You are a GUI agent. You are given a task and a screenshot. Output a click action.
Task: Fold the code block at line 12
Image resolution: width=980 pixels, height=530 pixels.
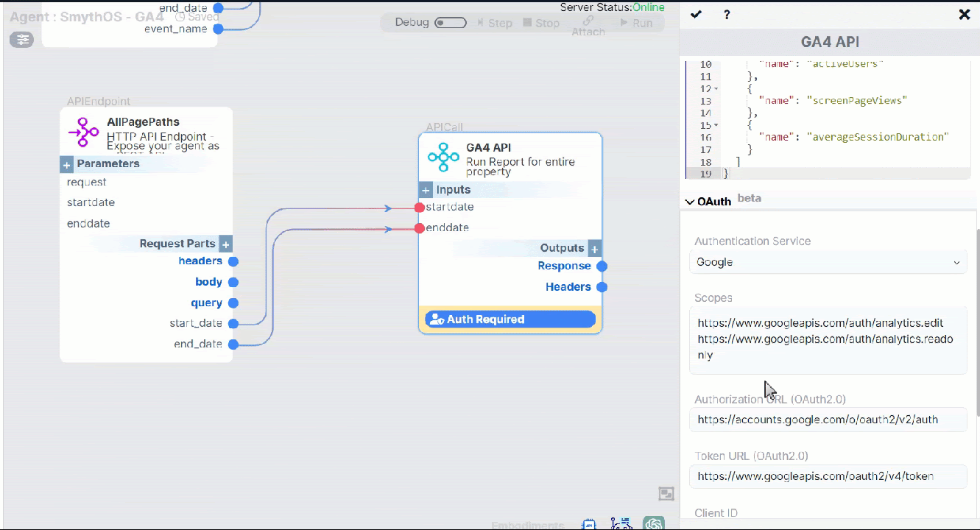click(716, 88)
